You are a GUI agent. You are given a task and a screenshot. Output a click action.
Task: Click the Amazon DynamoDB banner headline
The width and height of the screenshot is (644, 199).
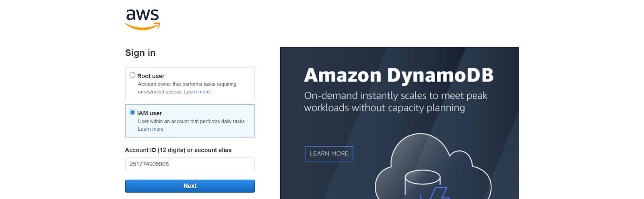tap(399, 75)
